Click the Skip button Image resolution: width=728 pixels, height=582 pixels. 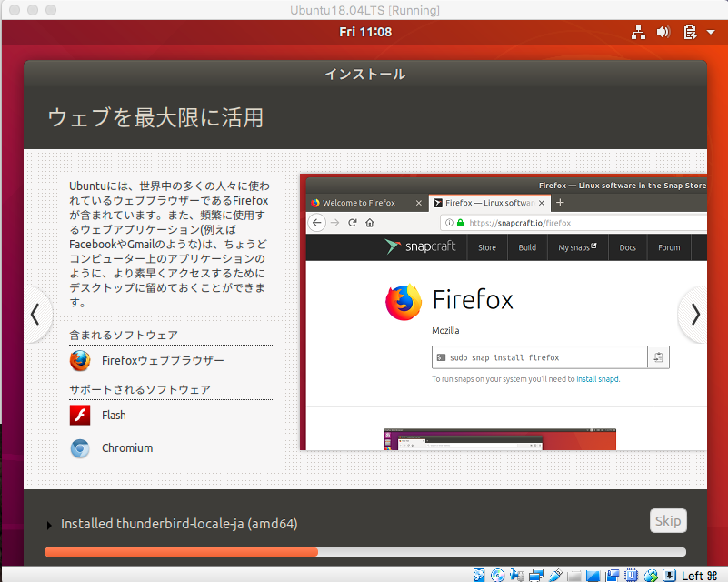[668, 521]
